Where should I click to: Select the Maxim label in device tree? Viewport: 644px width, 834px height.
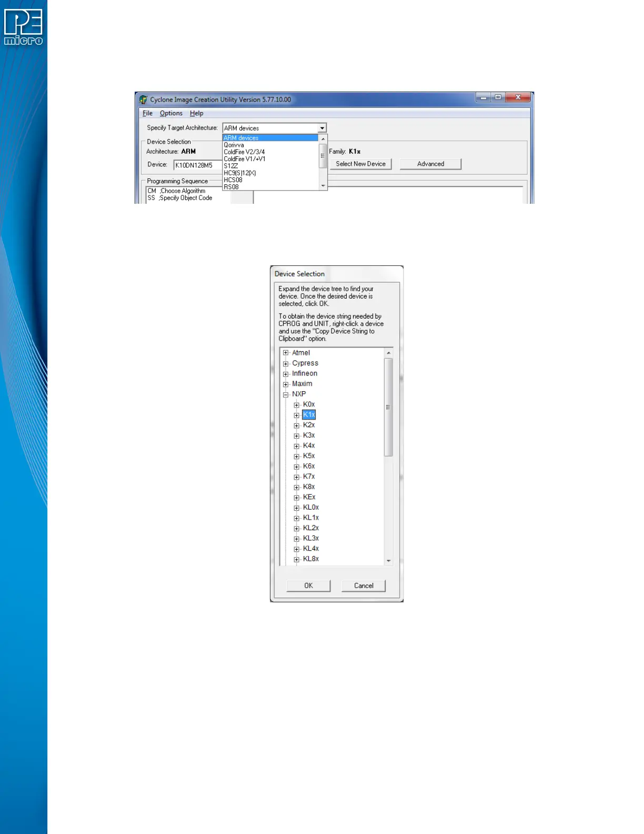click(302, 384)
